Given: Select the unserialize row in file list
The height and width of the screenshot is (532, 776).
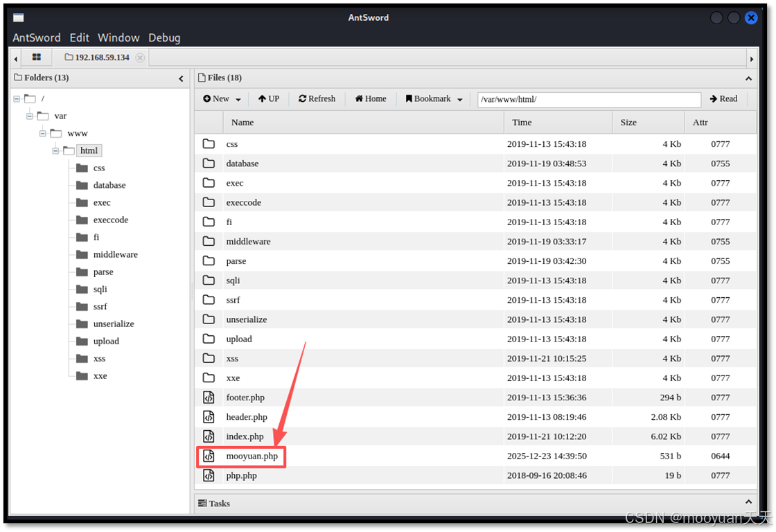Looking at the screenshot, I should (475, 320).
